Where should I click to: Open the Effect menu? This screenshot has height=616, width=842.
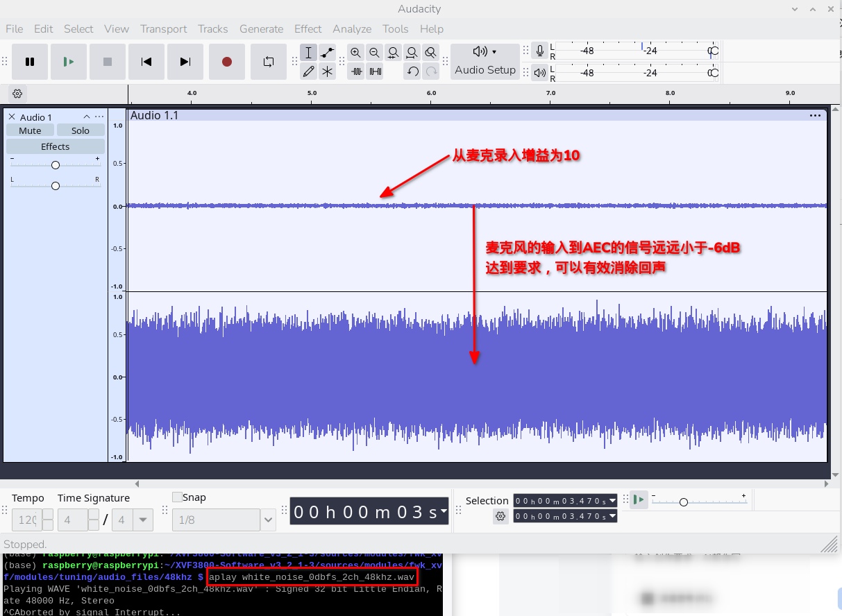tap(308, 28)
